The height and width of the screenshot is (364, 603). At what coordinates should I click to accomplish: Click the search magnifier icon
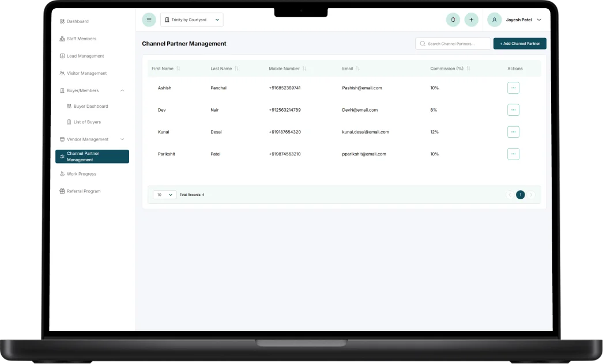(423, 43)
